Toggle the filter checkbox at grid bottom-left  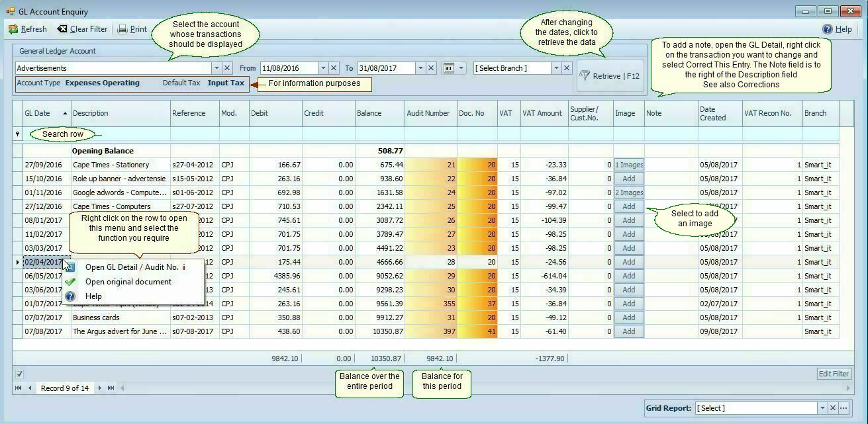(19, 374)
